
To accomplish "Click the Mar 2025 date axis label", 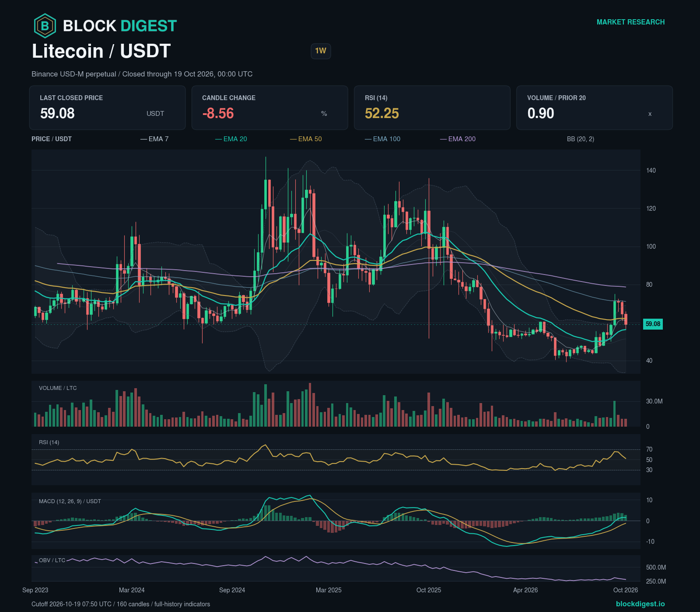I will (329, 590).
